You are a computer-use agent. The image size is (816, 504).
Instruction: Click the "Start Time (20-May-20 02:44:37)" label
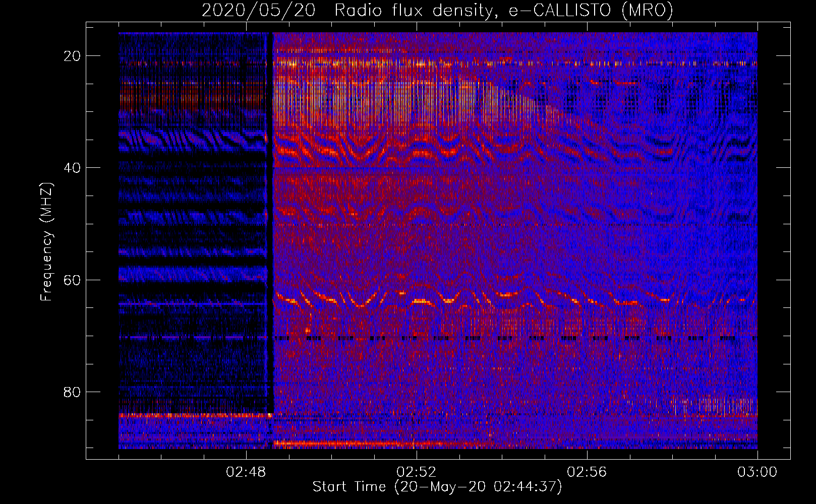pyautogui.click(x=437, y=487)
